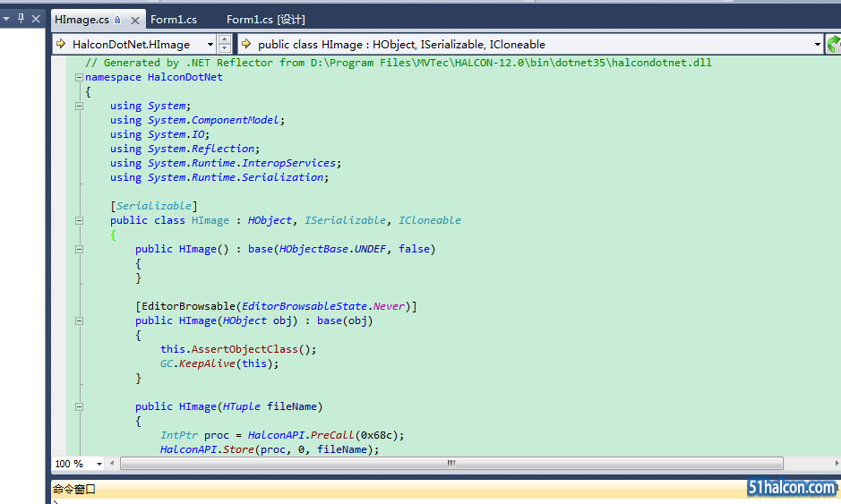Open the side panel window position menu arrow

(x=6, y=19)
